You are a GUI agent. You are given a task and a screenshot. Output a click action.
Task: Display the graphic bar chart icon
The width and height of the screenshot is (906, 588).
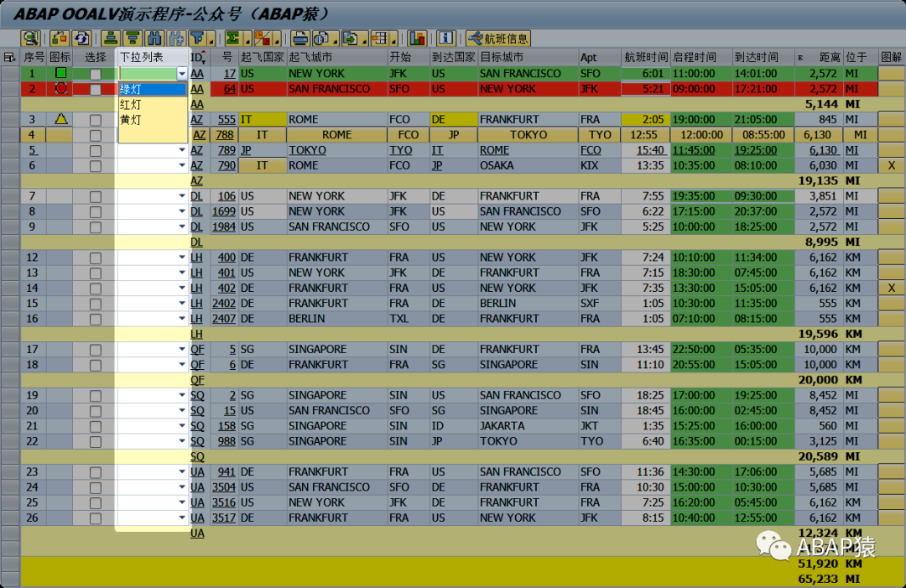(x=417, y=39)
